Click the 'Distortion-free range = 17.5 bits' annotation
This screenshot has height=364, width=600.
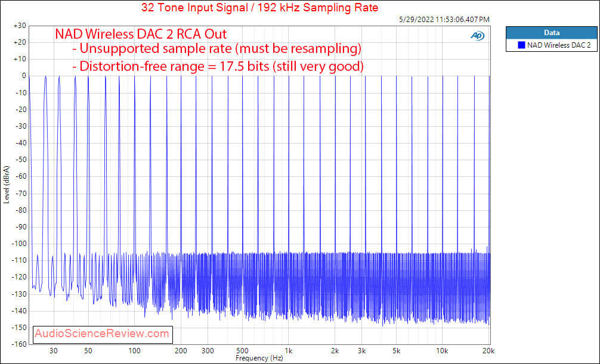218,67
